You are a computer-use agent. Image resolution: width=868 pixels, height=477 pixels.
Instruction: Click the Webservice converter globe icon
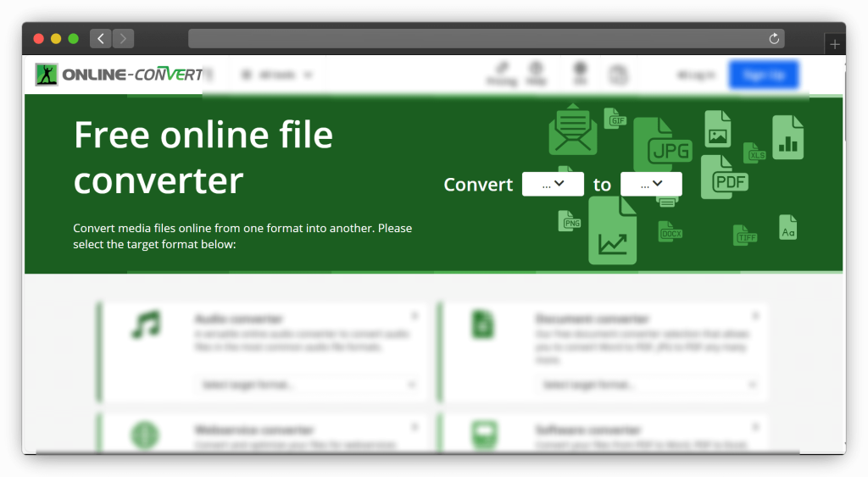coord(145,435)
